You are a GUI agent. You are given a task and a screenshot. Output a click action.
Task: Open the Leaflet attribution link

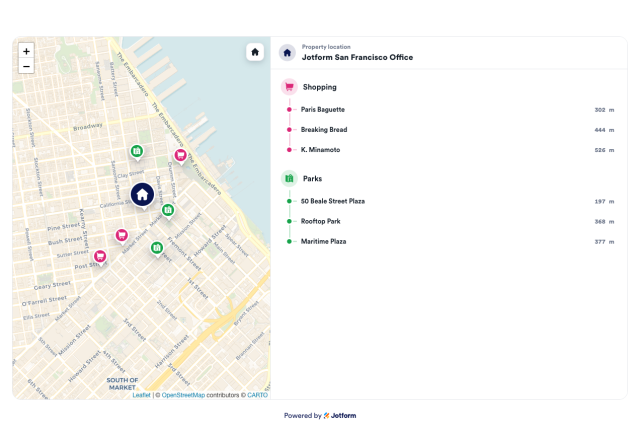pyautogui.click(x=141, y=395)
